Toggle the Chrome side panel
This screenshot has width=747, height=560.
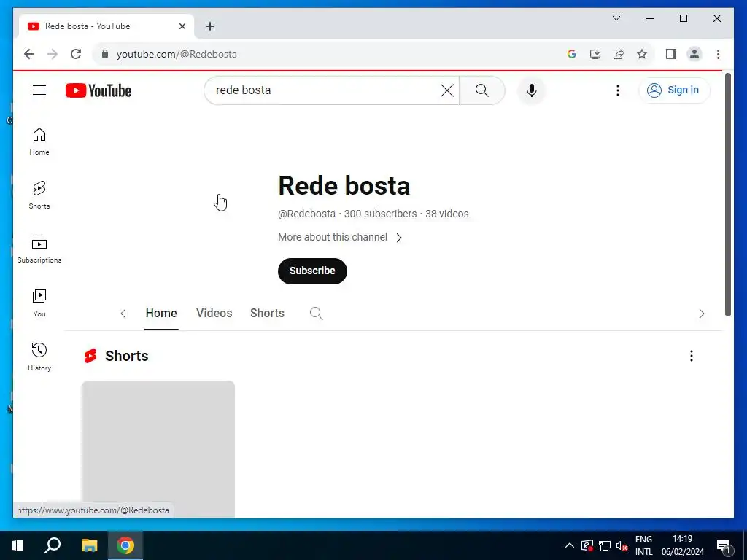point(671,54)
